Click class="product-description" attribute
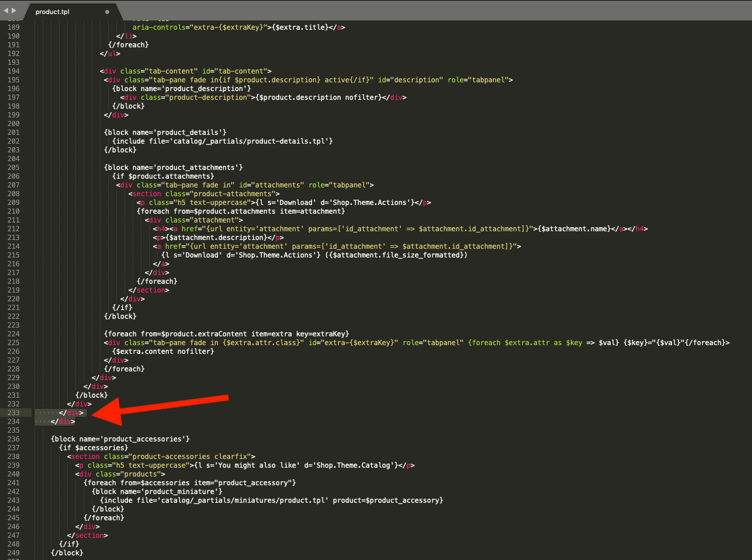 [195, 98]
